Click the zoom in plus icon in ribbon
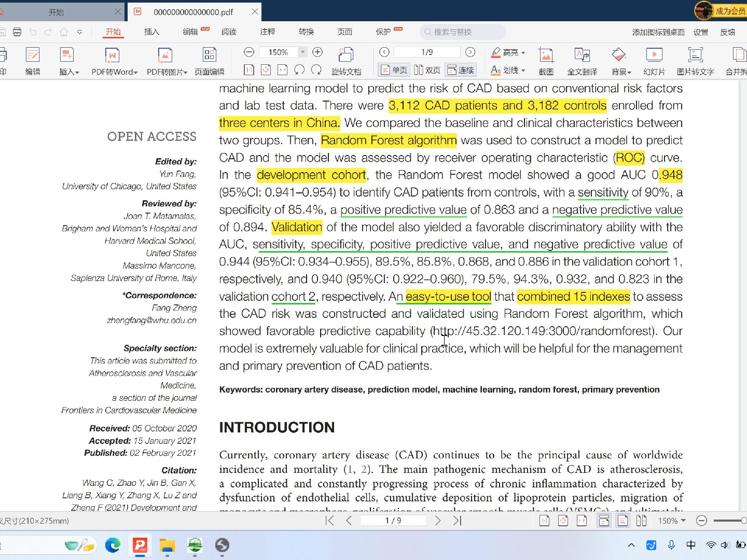Screen dimensions: 747x560 click(x=317, y=52)
